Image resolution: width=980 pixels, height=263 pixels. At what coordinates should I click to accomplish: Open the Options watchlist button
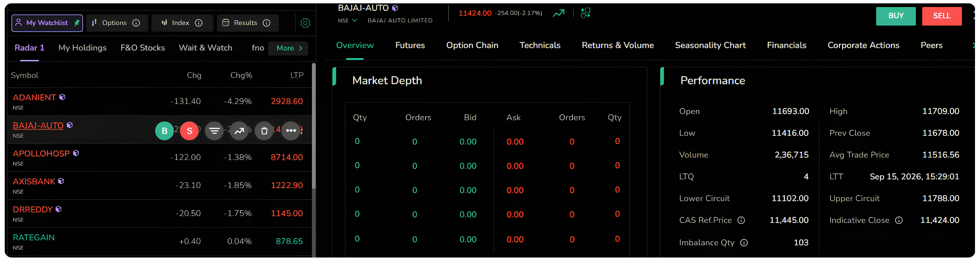117,23
